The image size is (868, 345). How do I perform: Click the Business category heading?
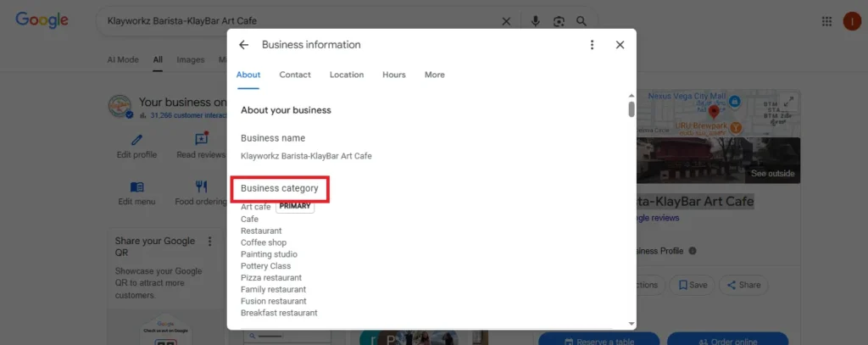pos(280,188)
